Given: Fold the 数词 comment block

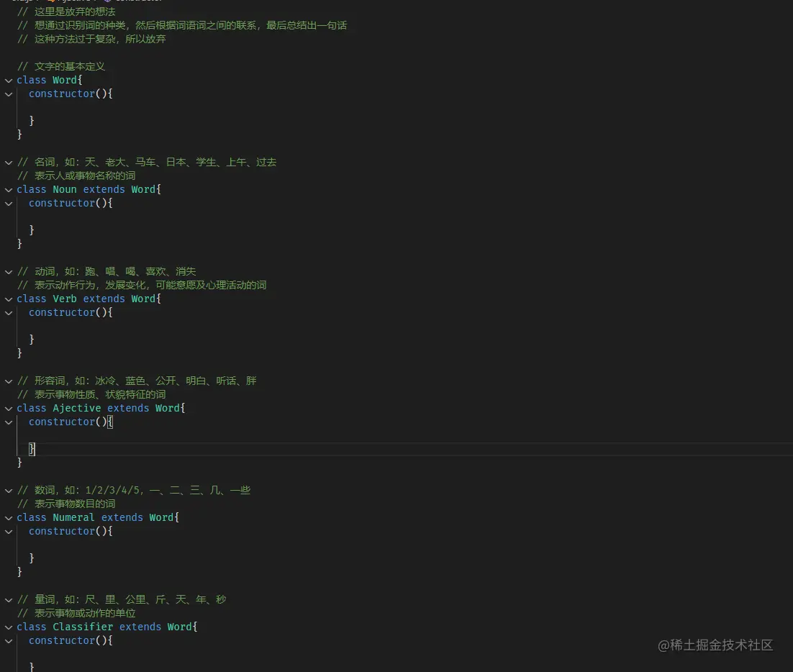Looking at the screenshot, I should [x=9, y=491].
